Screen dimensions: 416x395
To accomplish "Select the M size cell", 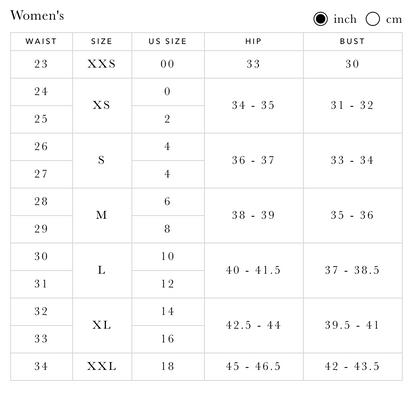I will (x=102, y=216).
